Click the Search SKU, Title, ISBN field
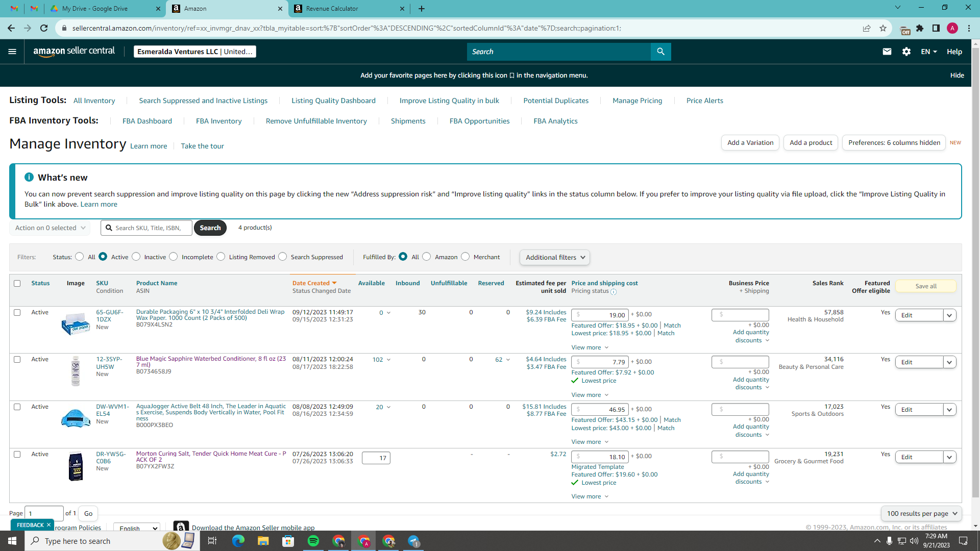The width and height of the screenshot is (980, 551). 146,228
